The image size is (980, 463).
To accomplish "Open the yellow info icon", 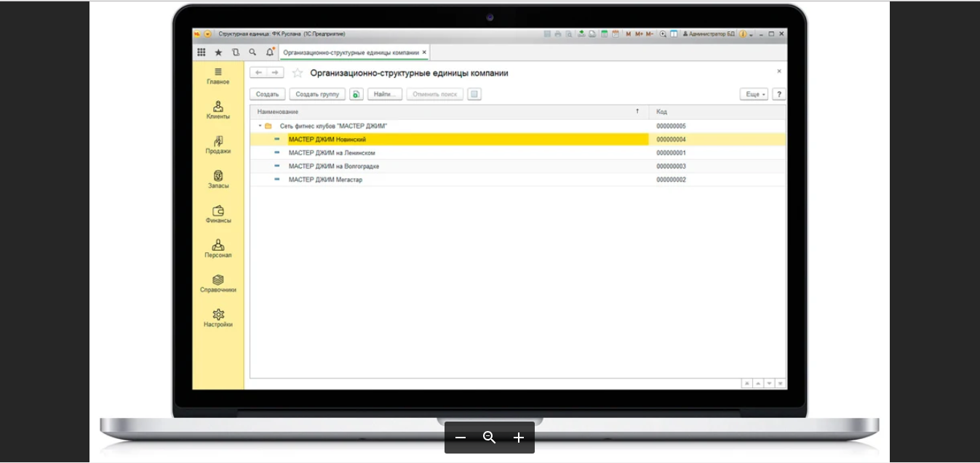I will 742,34.
